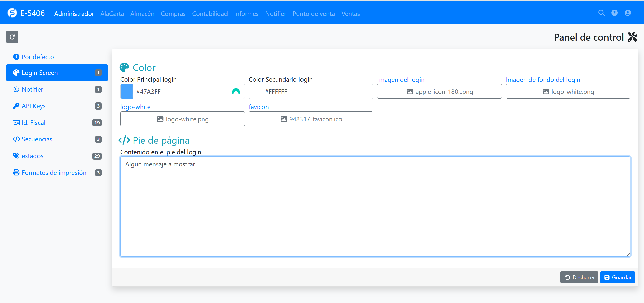
Task: Select API Keys in the sidebar
Action: coord(33,106)
